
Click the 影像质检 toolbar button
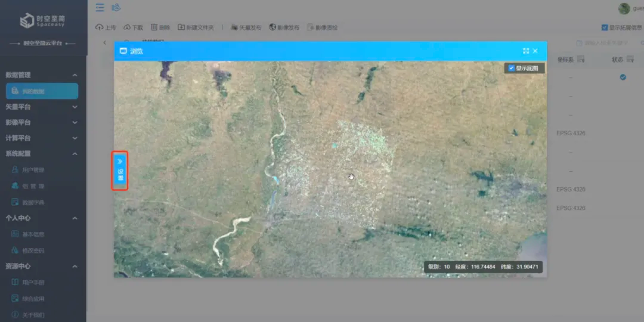(323, 27)
